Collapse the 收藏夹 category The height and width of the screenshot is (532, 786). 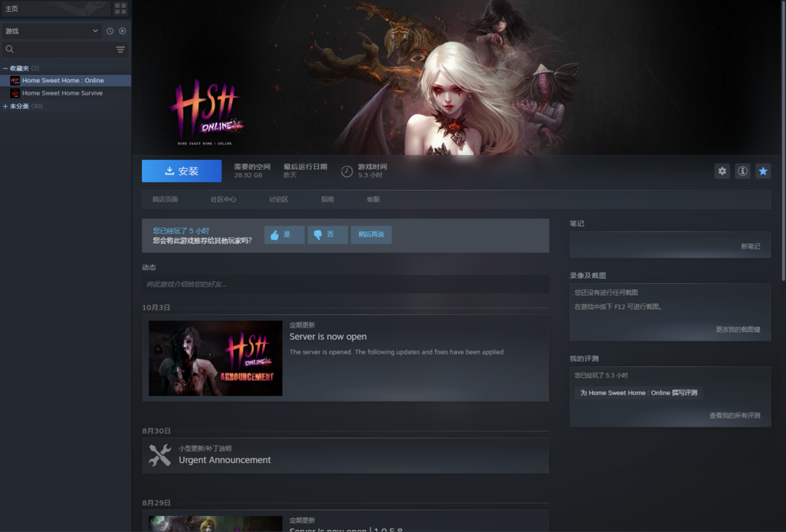click(6, 68)
